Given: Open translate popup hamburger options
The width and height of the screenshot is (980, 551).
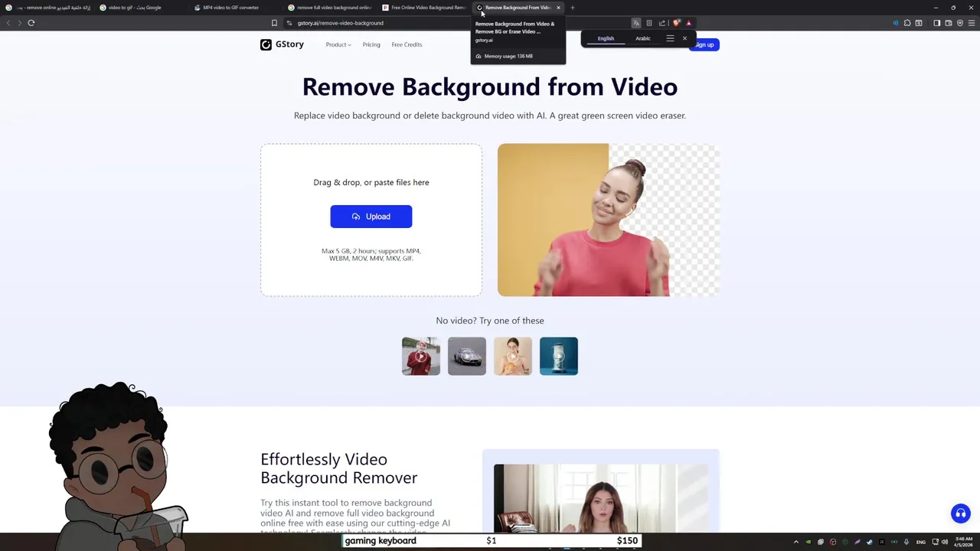Looking at the screenshot, I should pos(670,38).
